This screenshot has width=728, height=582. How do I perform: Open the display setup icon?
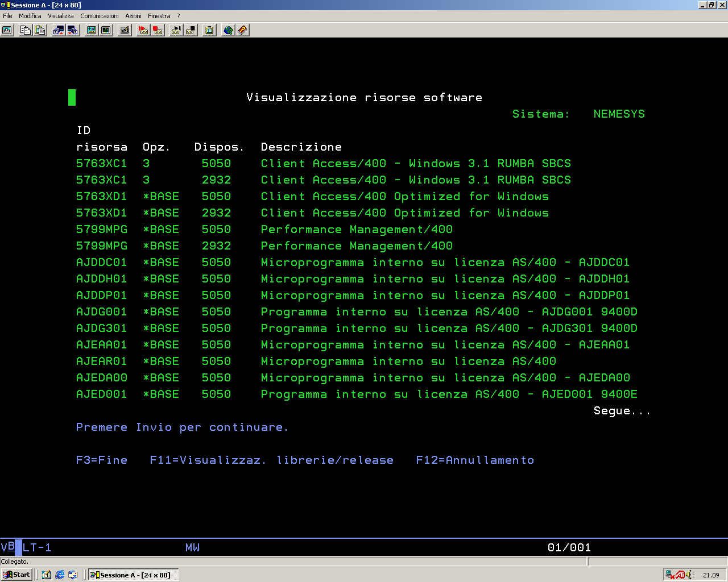91,30
